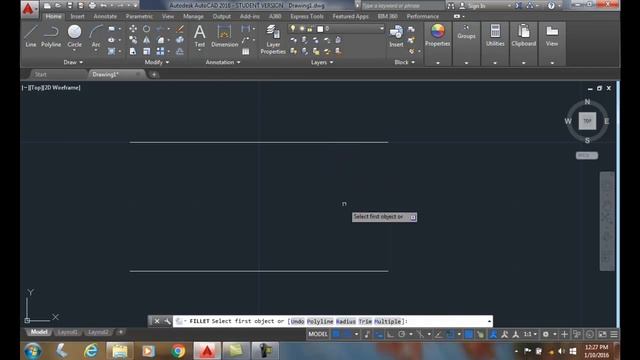Choose the Multiple option in command line
Image resolution: width=640 pixels, height=360 pixels.
click(x=387, y=322)
